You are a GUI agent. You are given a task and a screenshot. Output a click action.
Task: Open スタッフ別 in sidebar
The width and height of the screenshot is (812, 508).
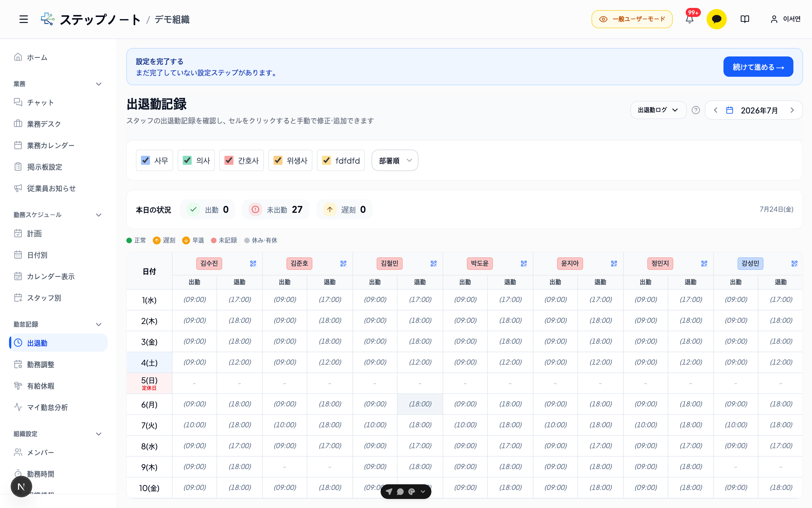58,298
